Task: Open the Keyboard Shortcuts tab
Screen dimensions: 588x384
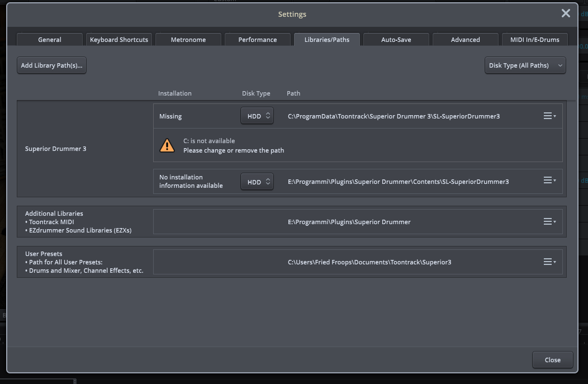Action: [x=119, y=39]
